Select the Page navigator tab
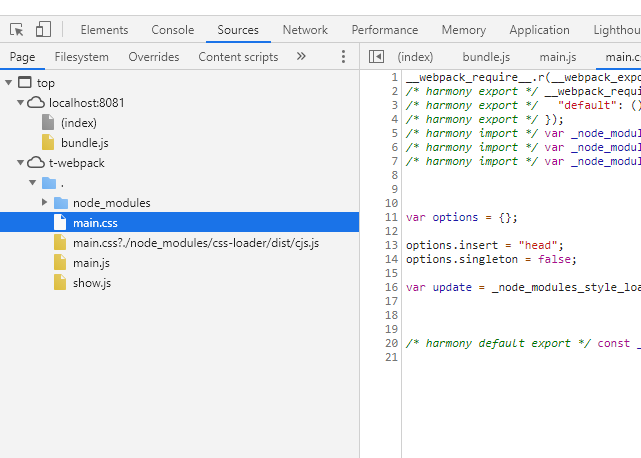 coord(22,57)
